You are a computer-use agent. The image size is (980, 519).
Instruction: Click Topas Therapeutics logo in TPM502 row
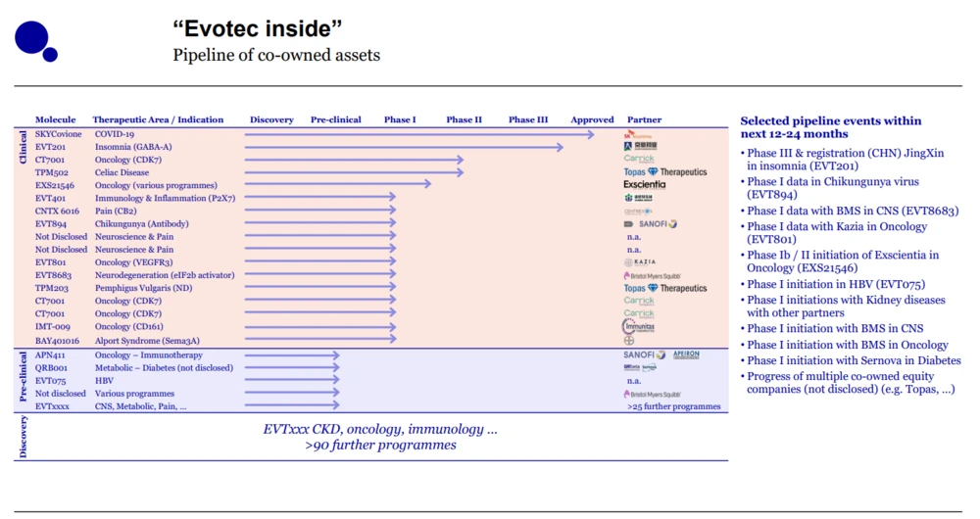coord(664,172)
